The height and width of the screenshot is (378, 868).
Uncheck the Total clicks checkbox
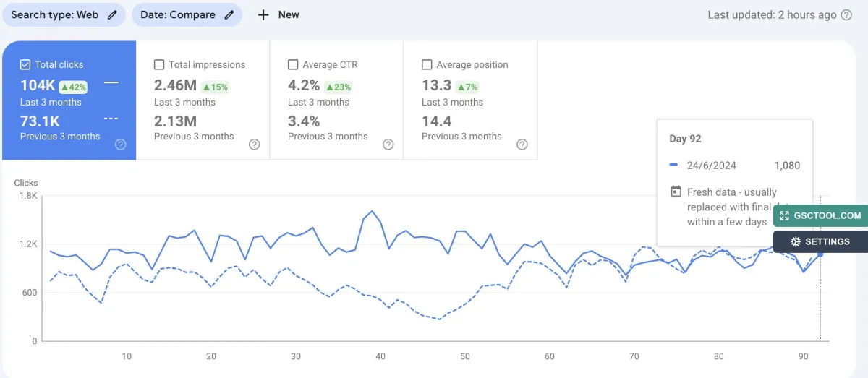pos(25,64)
